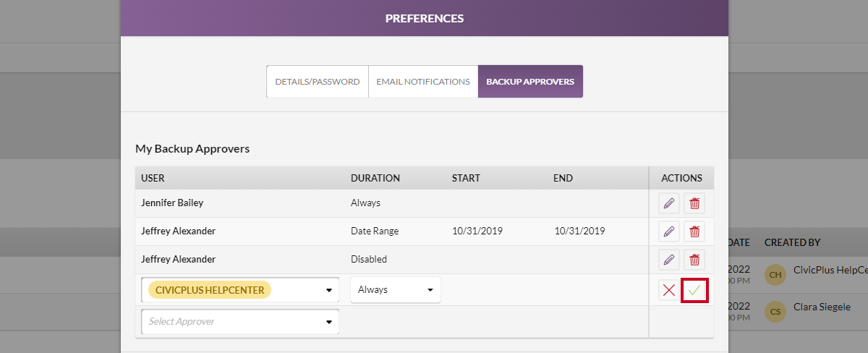
Task: Confirm the new approver with green checkmark
Action: [694, 290]
